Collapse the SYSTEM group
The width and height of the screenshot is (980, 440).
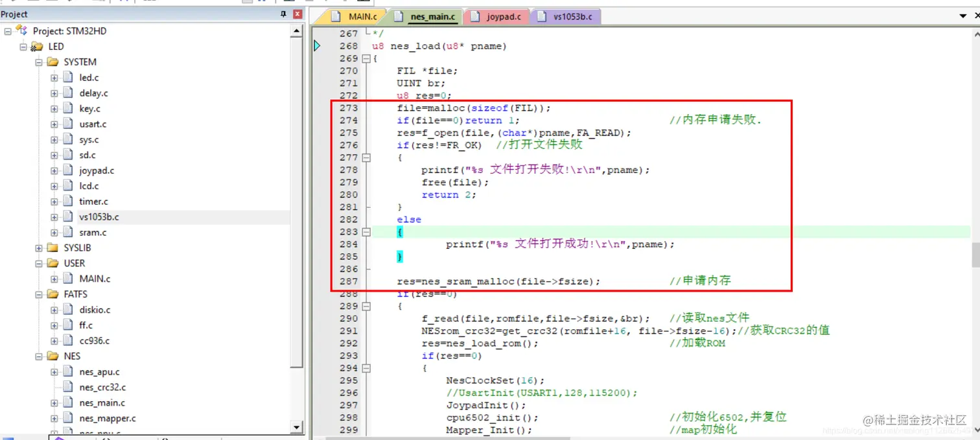click(39, 62)
